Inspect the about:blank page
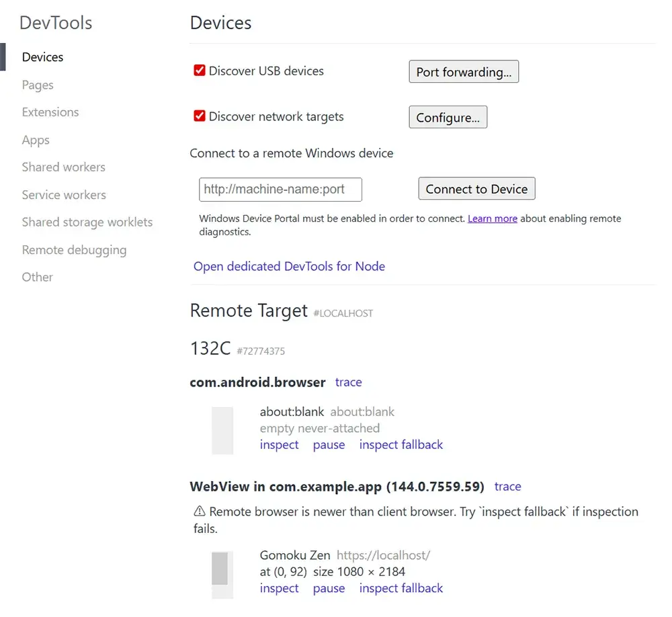Image resolution: width=672 pixels, height=617 pixels. tap(279, 444)
